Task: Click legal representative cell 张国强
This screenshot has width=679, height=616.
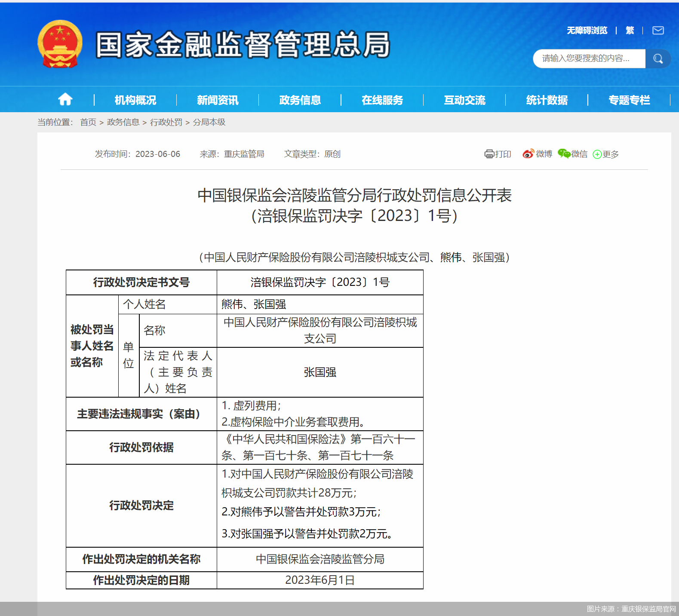Action: point(320,372)
